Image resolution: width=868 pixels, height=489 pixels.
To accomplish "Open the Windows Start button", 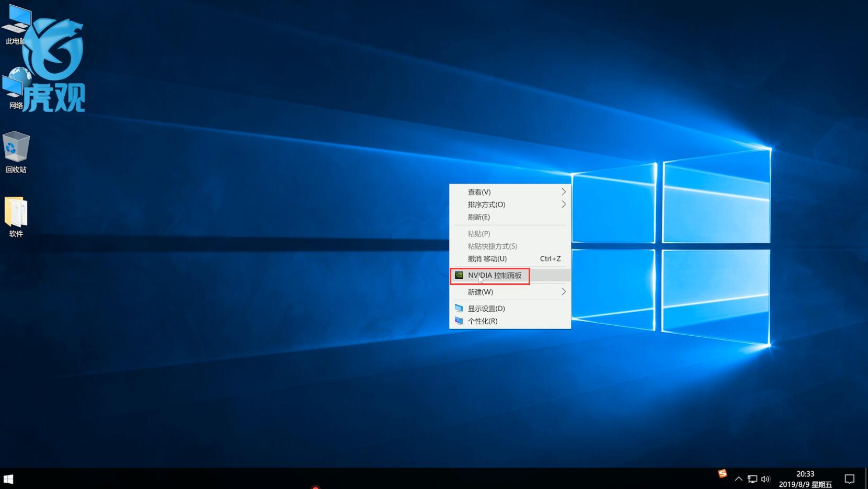I will [x=8, y=479].
